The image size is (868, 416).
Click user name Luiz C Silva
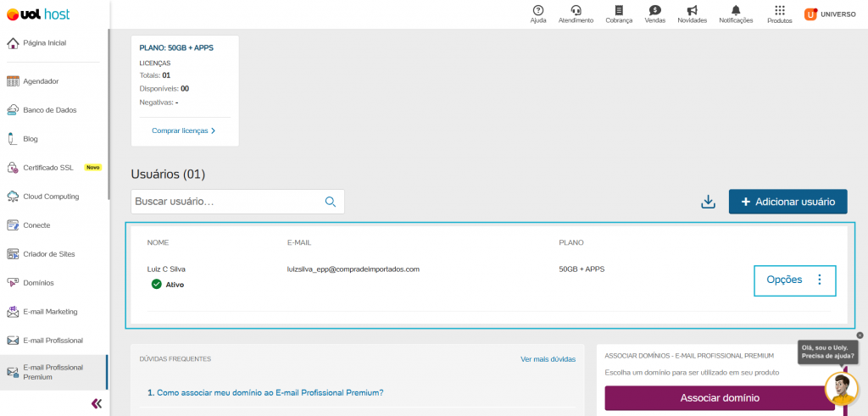pos(166,269)
